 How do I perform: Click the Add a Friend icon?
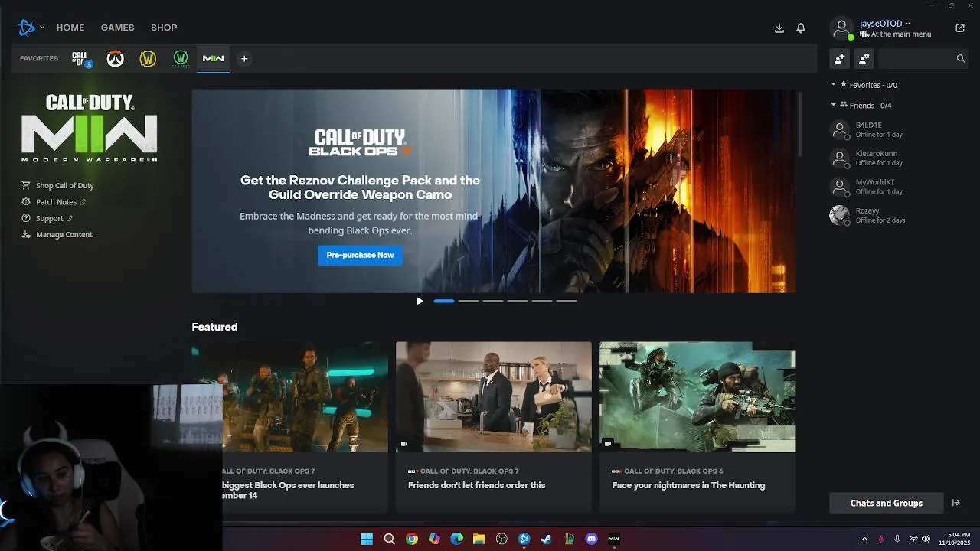pos(840,58)
